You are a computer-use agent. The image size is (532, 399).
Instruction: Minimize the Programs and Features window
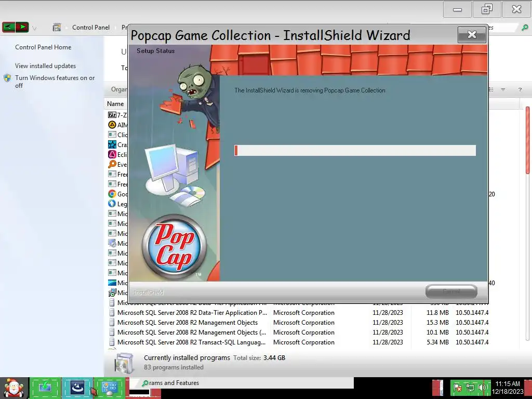point(457,9)
